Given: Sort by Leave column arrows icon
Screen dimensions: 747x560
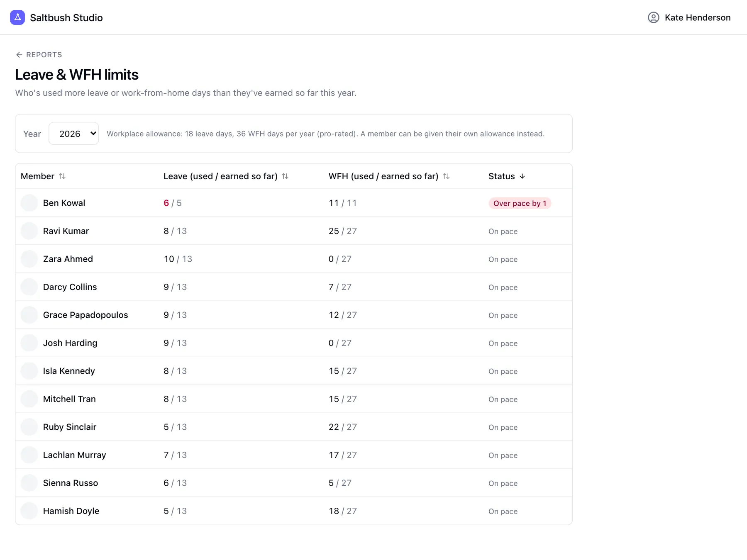Looking at the screenshot, I should point(285,176).
